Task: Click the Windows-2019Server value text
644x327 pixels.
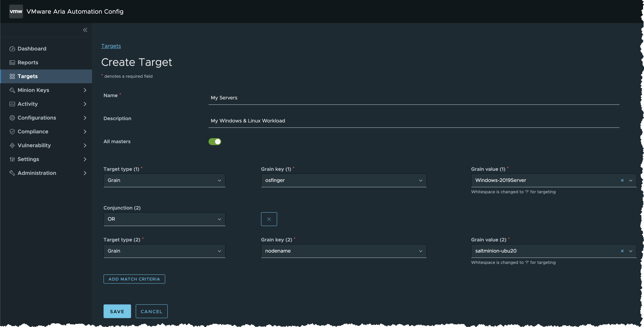Action: coord(500,180)
